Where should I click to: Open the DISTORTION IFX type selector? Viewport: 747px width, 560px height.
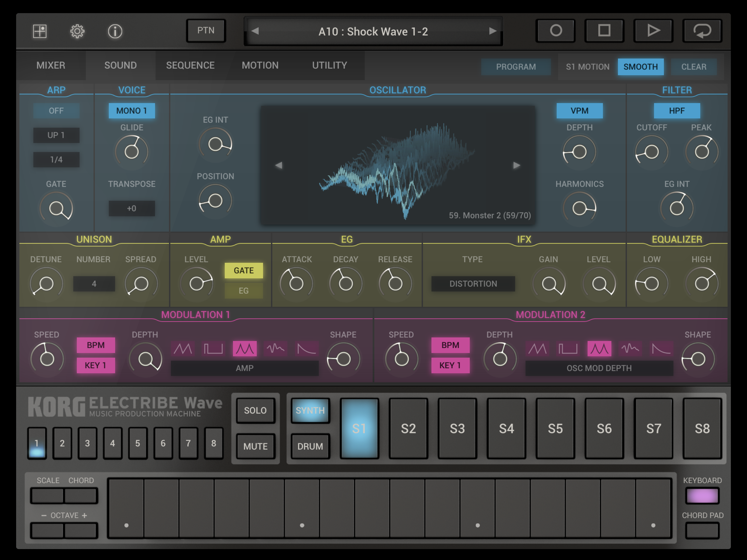pyautogui.click(x=473, y=284)
